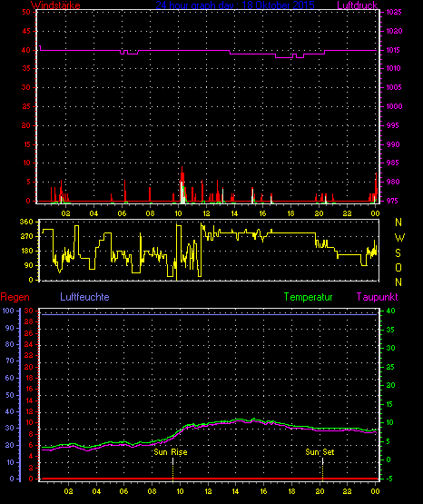Select the red Regen legend label

click(15, 297)
